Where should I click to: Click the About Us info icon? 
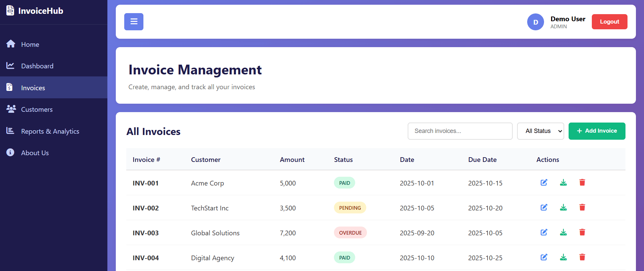point(10,153)
